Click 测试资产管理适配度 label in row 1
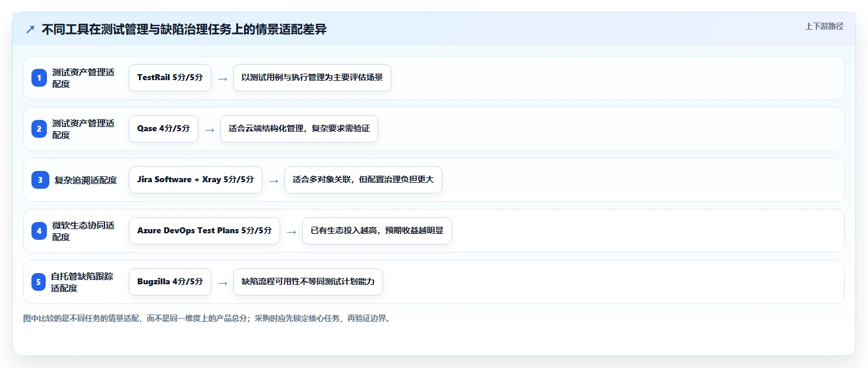The image size is (868, 368). [x=83, y=78]
